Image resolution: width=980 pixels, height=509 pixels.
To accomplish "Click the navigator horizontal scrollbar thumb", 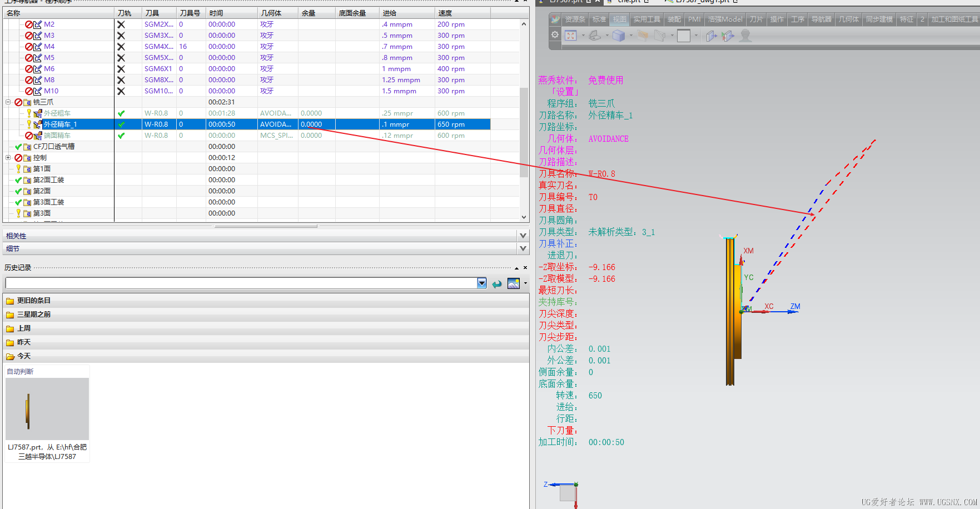I will click(x=266, y=226).
